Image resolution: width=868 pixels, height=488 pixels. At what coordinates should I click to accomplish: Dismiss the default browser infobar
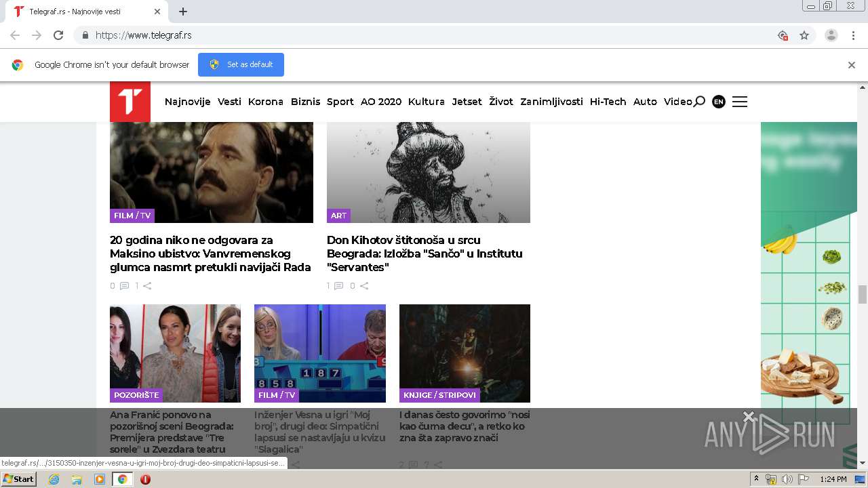(852, 65)
